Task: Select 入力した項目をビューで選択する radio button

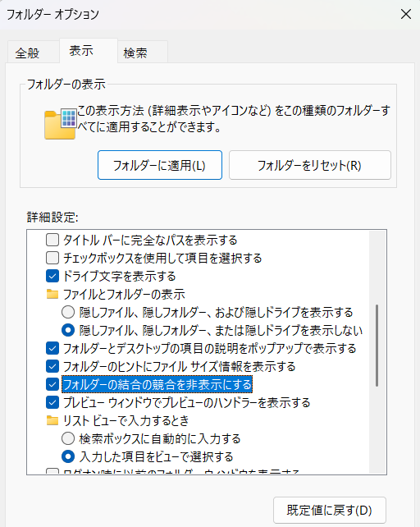Action: (x=68, y=456)
